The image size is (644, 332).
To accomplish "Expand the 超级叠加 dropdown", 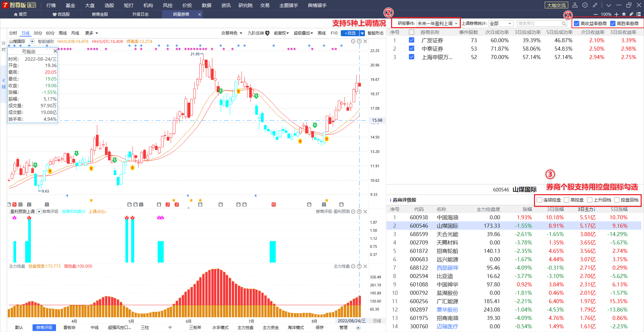I will pyautogui.click(x=303, y=33).
